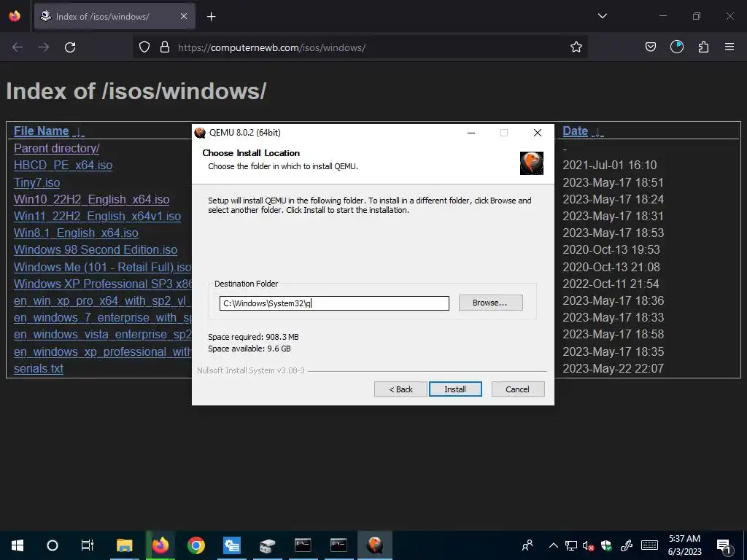The height and width of the screenshot is (560, 747).
Task: Download HBCD_PE_x64.iso
Action: tap(63, 166)
